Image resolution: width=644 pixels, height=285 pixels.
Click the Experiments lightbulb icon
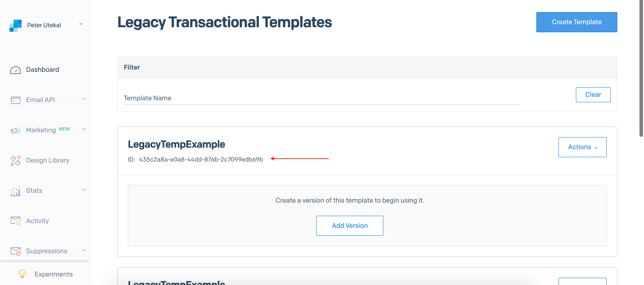click(x=22, y=274)
